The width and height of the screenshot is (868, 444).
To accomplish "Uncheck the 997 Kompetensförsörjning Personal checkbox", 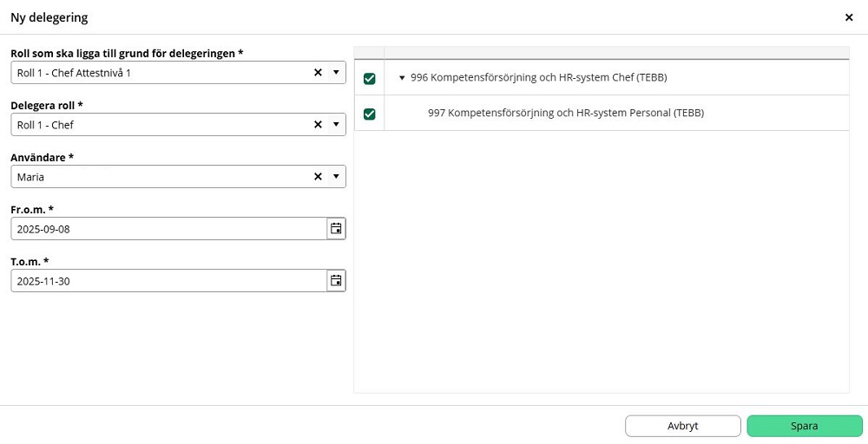I will click(370, 114).
